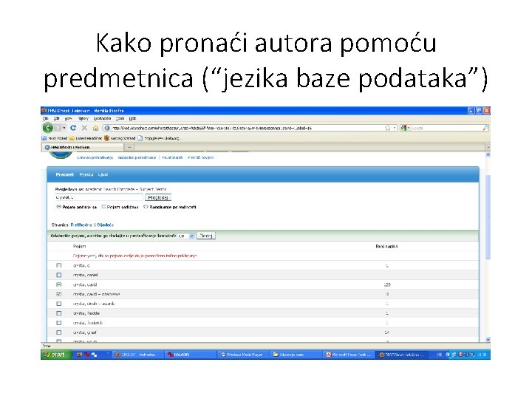Viewport: 532px width, 399px height.
Task: Click the magnifier search icon in search box
Action: click(485, 128)
